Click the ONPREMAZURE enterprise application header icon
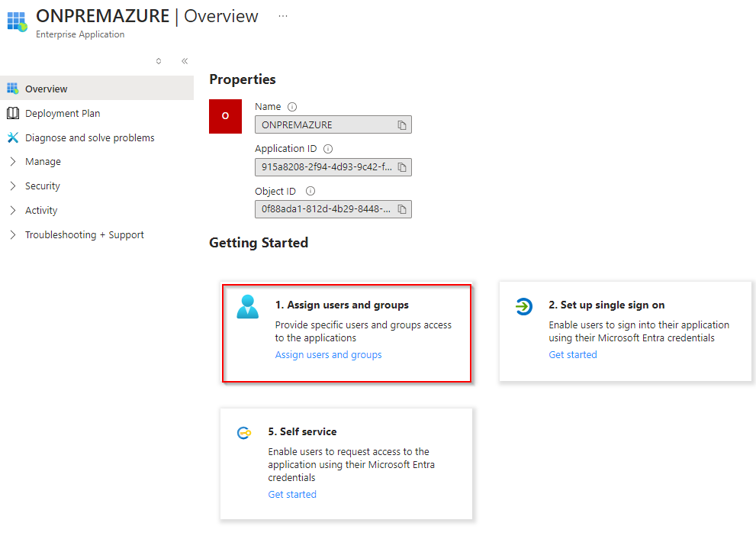This screenshot has width=756, height=536. (17, 21)
